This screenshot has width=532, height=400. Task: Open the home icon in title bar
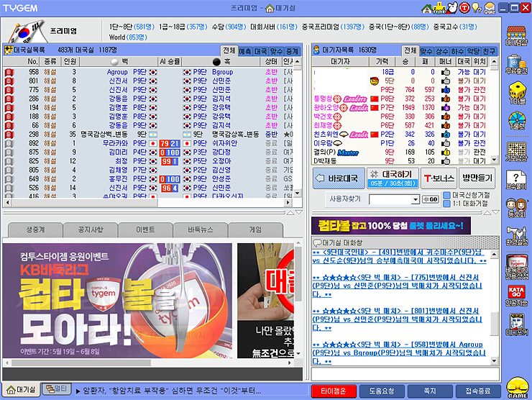[x=427, y=8]
